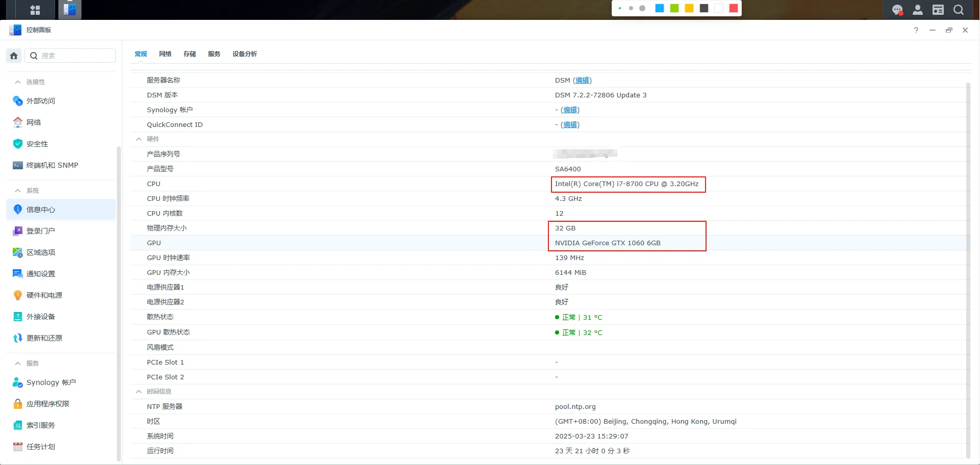980x465 pixels.
Task: Collapse the 硬件 info section
Action: pyautogui.click(x=139, y=139)
